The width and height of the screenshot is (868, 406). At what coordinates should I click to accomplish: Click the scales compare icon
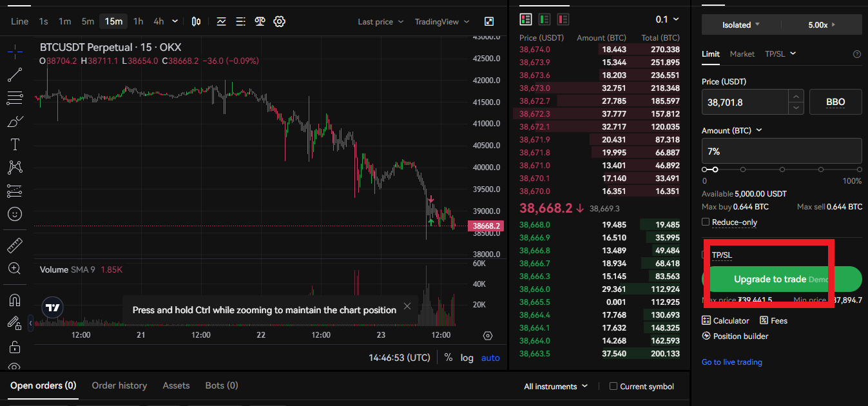click(x=260, y=21)
